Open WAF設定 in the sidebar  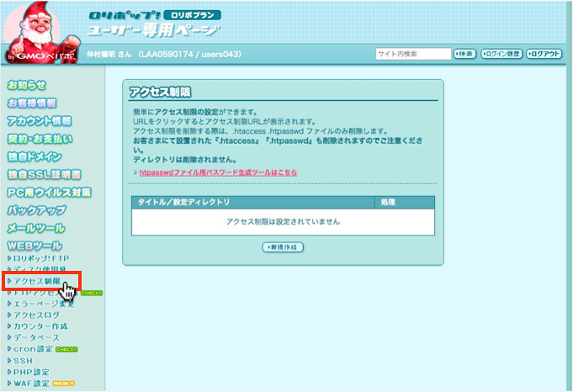click(31, 384)
